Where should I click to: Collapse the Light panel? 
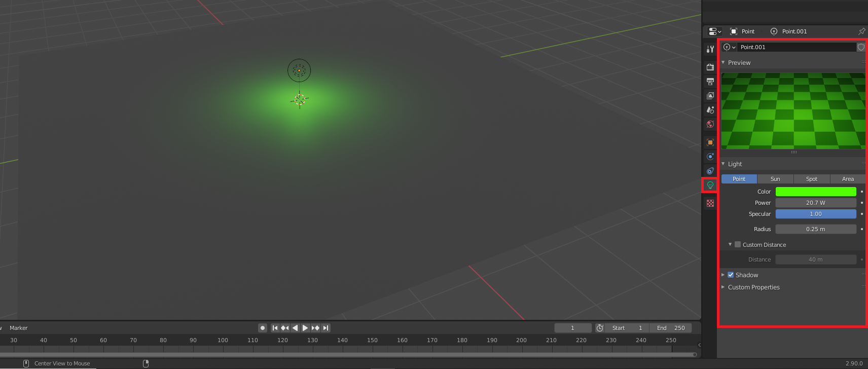point(723,164)
